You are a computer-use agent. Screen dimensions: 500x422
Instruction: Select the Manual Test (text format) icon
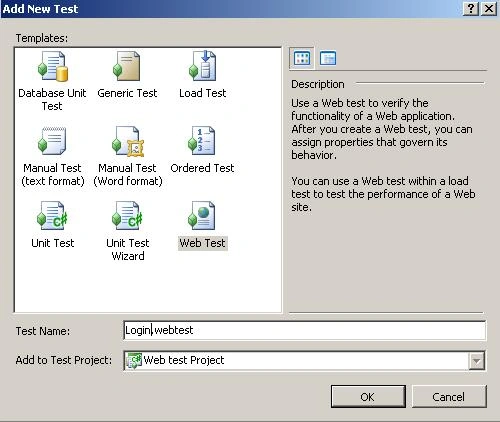[x=52, y=141]
